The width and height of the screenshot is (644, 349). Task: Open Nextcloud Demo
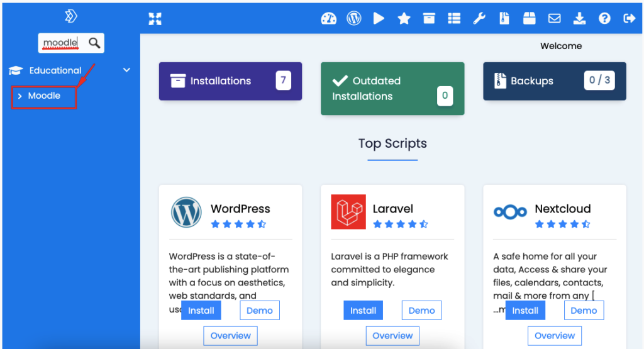[584, 311]
